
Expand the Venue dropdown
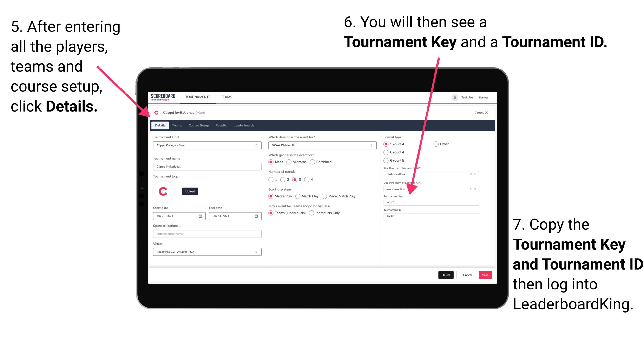tap(256, 252)
